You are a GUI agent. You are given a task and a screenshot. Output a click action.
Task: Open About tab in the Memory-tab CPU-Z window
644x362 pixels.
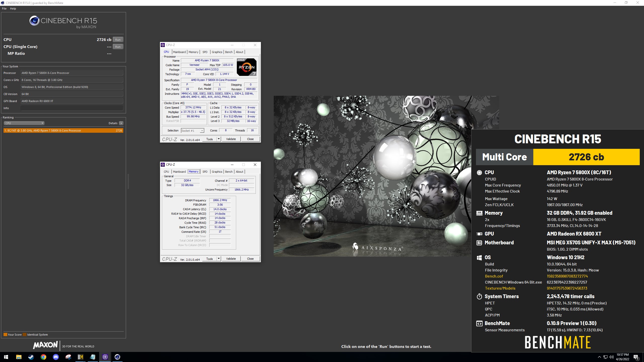pos(239,172)
